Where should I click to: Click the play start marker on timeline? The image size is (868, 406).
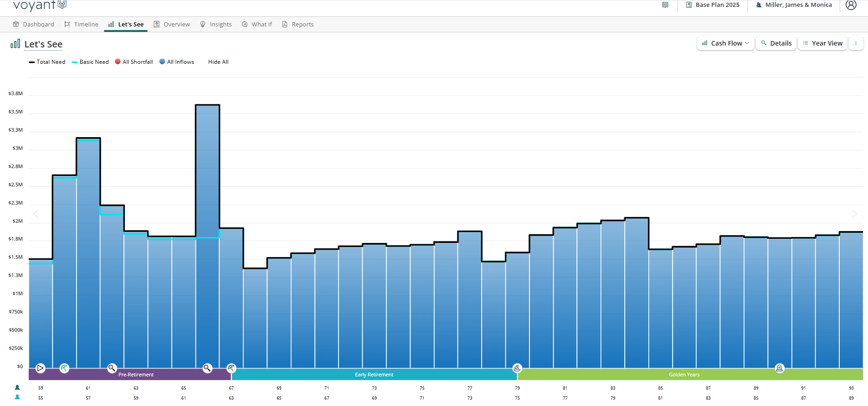(41, 368)
